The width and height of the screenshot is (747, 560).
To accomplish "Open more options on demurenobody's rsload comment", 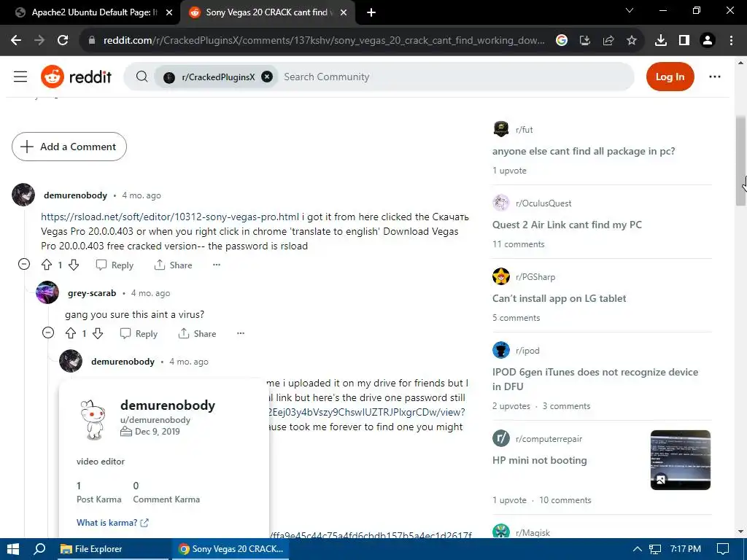I will [216, 265].
